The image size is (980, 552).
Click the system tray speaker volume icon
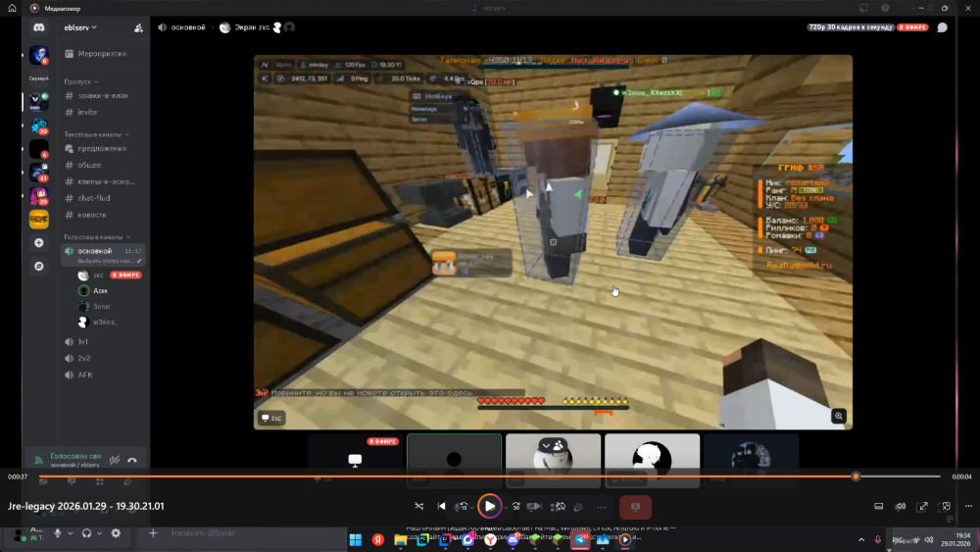click(x=929, y=539)
